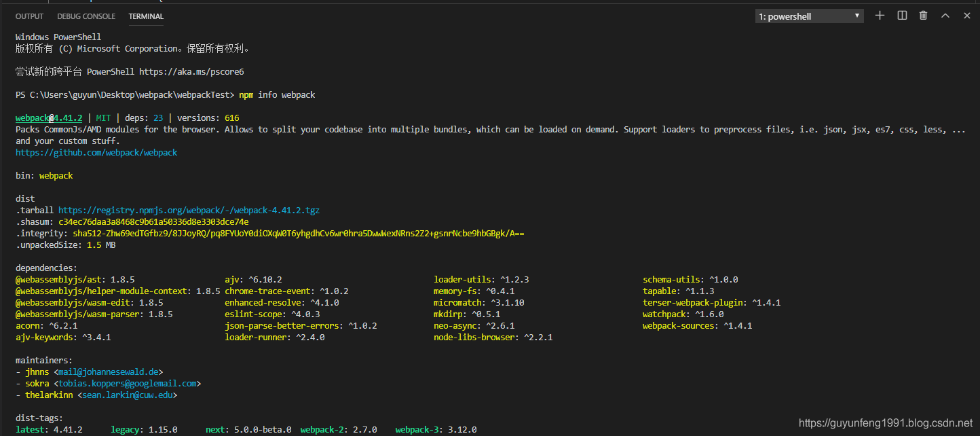Click the enhanced-resolve dependency
The image size is (980, 436).
282,303
